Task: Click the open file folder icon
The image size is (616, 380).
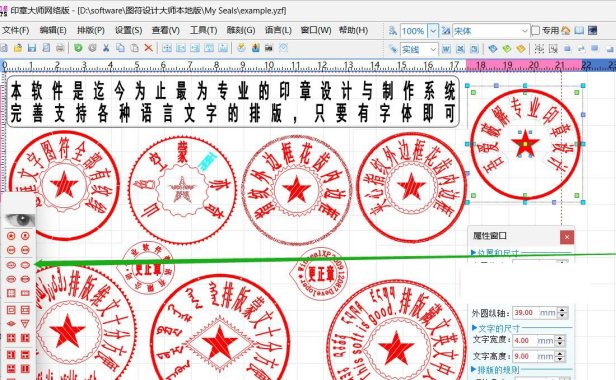Action: (x=18, y=48)
